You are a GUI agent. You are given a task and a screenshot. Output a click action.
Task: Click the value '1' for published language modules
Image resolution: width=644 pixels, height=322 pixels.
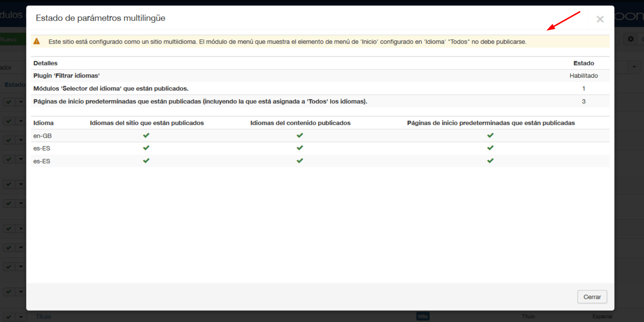(x=584, y=88)
